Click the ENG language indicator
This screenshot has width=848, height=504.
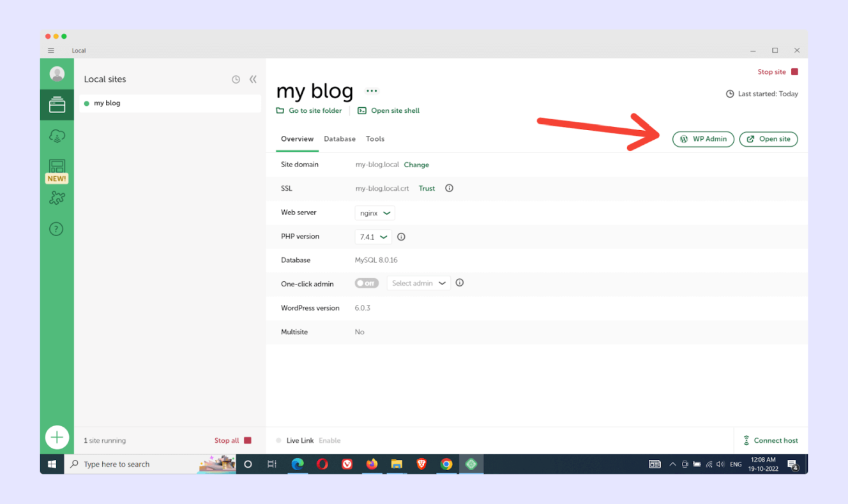736,464
